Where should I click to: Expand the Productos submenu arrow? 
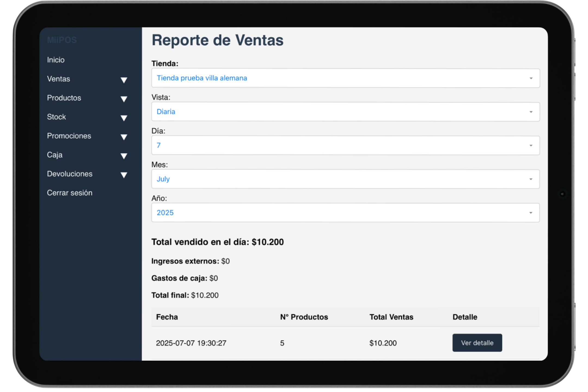point(124,99)
